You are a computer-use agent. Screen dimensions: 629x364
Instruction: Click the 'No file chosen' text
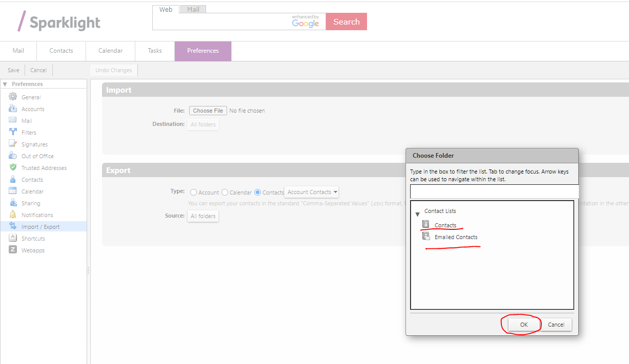pyautogui.click(x=247, y=111)
